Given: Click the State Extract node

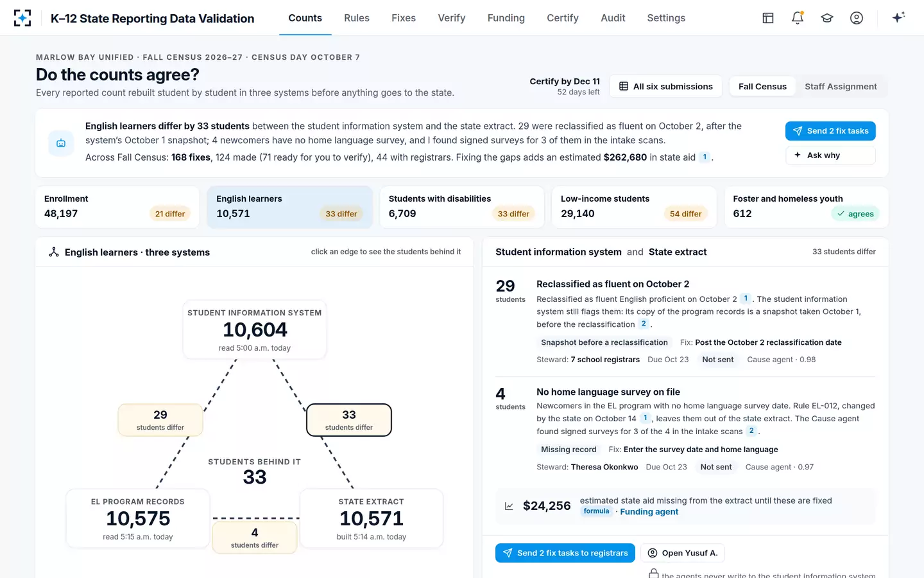Looking at the screenshot, I should click(x=372, y=519).
